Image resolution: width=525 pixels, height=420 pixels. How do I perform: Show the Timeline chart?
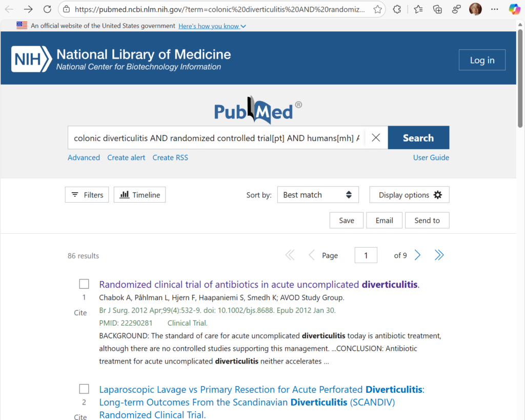139,195
